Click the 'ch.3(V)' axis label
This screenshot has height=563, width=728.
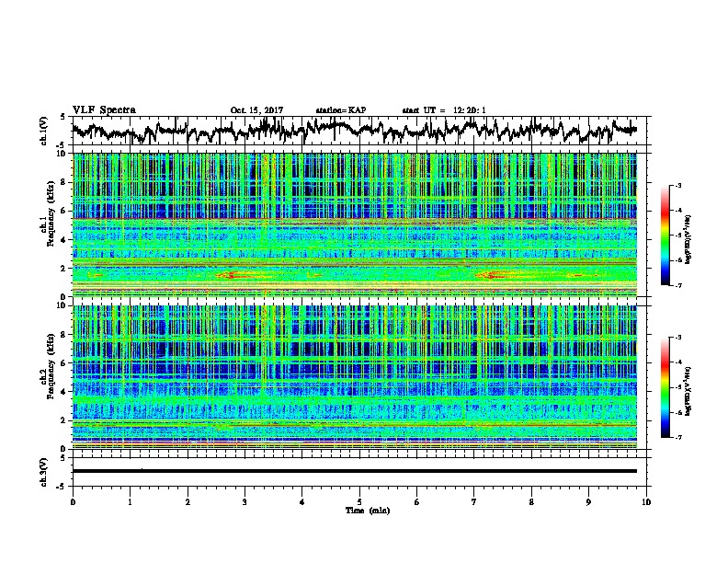tap(43, 472)
